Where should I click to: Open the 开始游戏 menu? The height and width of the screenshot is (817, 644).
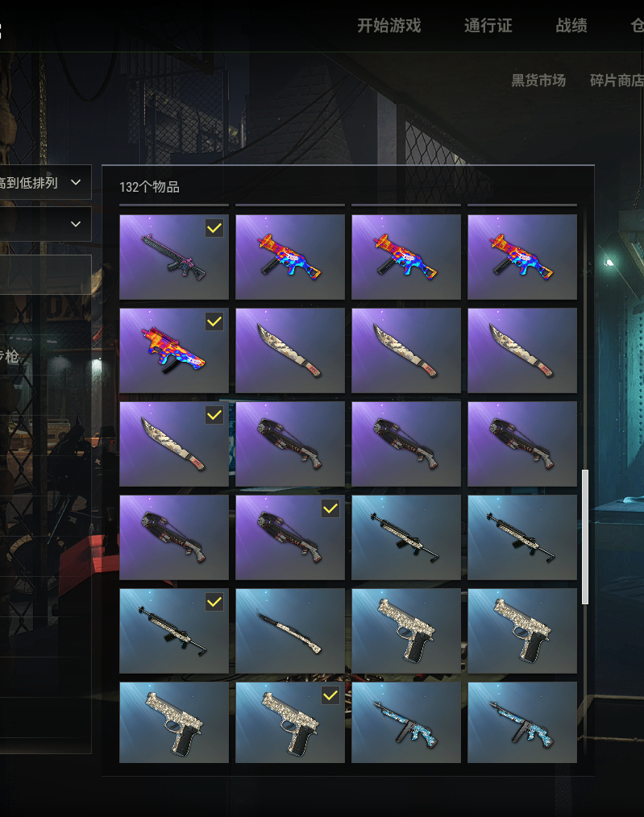click(389, 25)
